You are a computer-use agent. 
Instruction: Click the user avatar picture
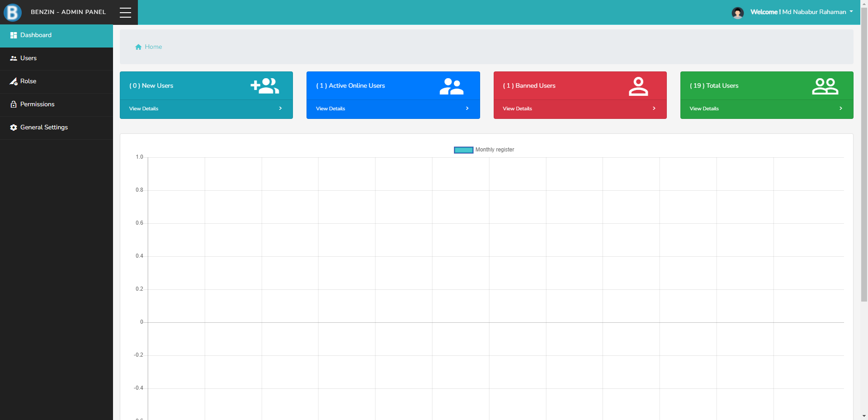pos(737,13)
